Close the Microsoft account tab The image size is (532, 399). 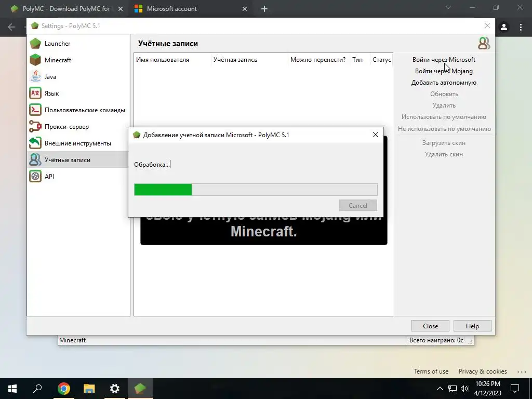tap(245, 9)
